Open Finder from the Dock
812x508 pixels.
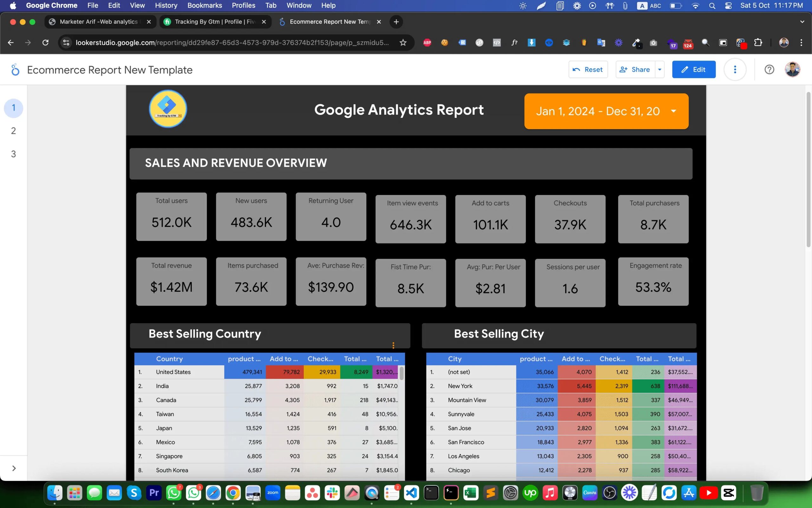(55, 493)
